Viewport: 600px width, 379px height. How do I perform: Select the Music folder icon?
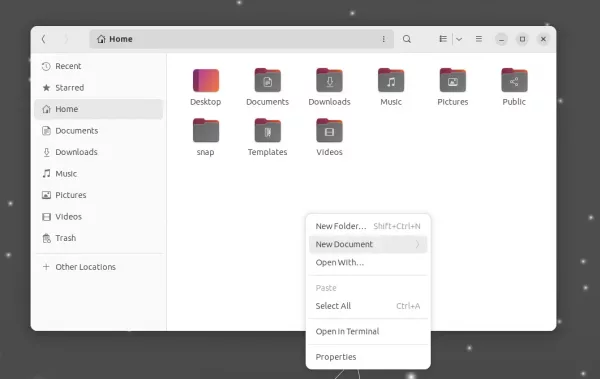tap(391, 80)
